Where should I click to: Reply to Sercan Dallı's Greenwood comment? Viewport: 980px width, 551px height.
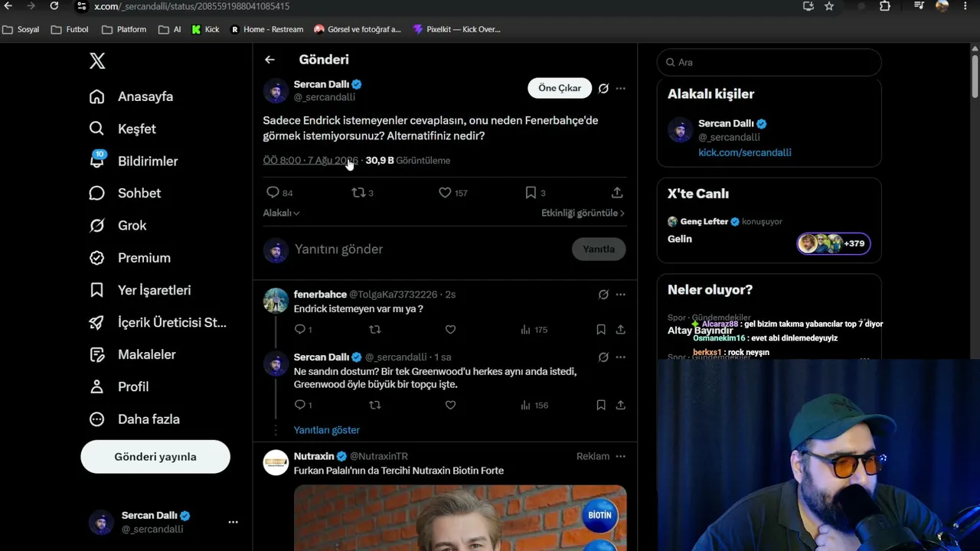click(x=300, y=405)
